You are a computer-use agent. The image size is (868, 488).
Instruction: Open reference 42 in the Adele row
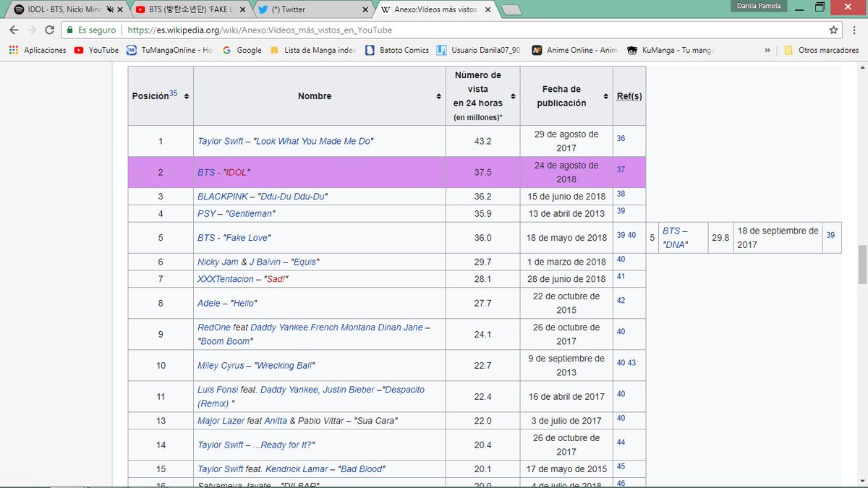621,301
